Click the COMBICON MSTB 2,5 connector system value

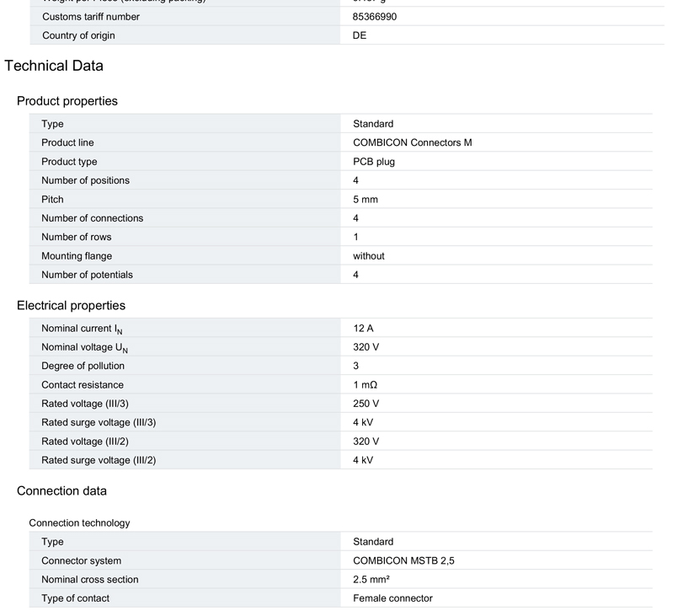(x=403, y=561)
